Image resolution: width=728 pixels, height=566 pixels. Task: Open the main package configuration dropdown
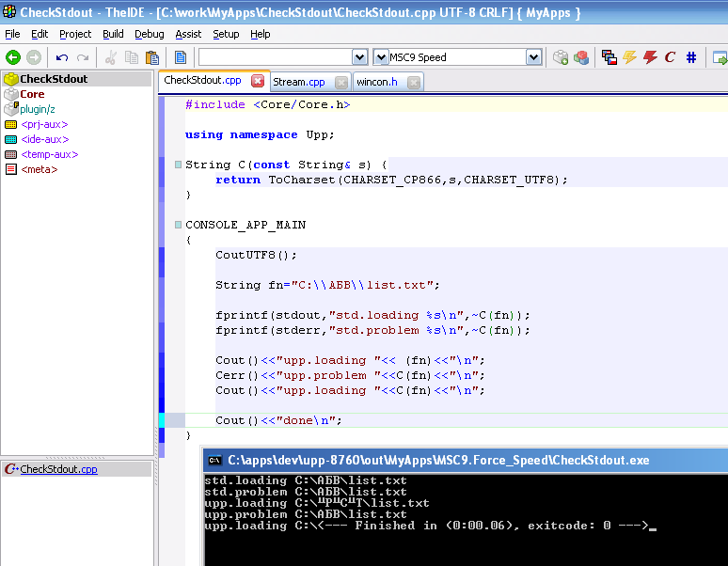pos(360,57)
